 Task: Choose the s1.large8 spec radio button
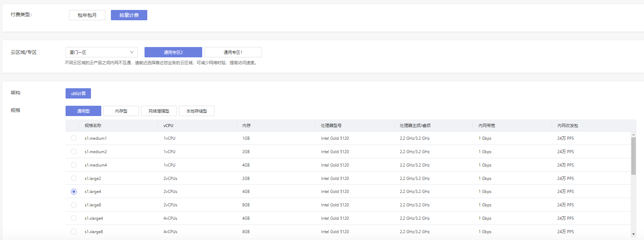pyautogui.click(x=74, y=205)
